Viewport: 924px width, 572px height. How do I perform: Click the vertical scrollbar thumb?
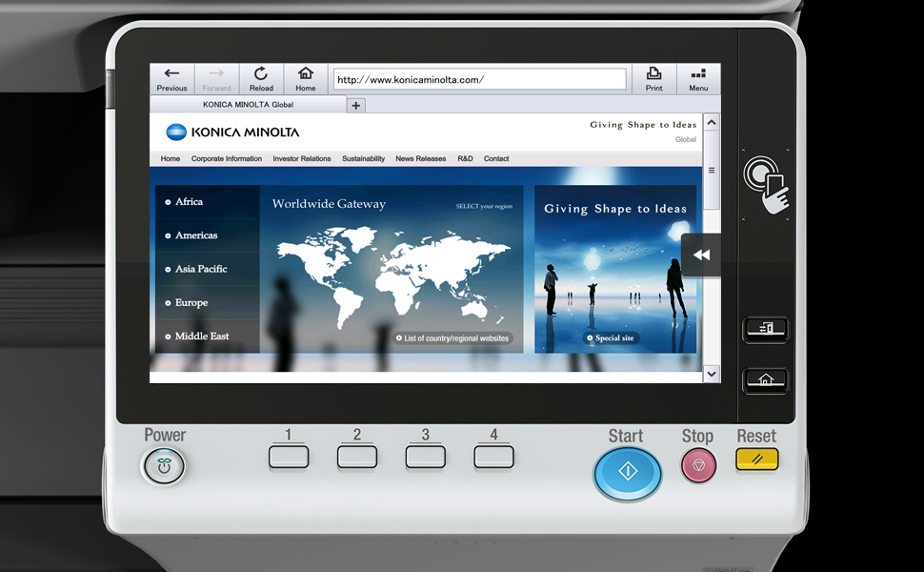point(712,171)
